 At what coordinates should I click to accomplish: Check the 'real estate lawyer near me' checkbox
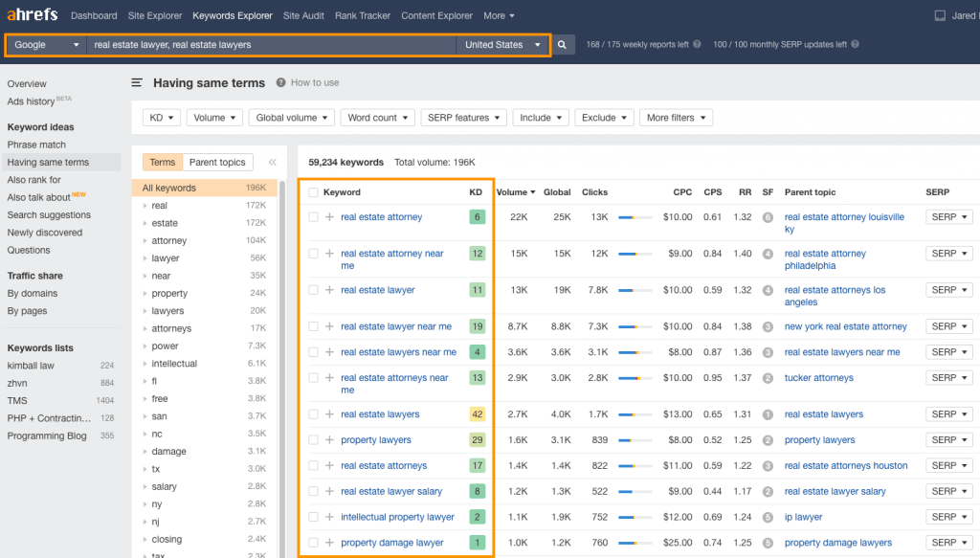[313, 326]
